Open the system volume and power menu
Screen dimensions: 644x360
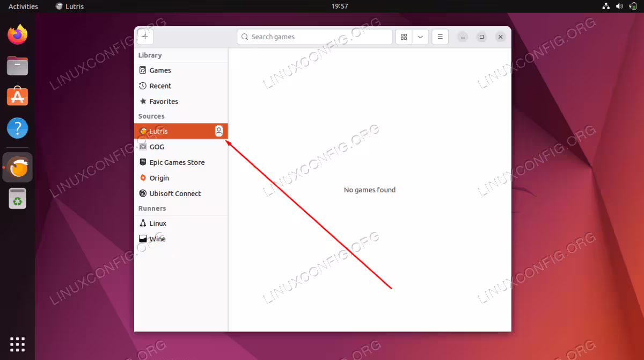[619, 6]
